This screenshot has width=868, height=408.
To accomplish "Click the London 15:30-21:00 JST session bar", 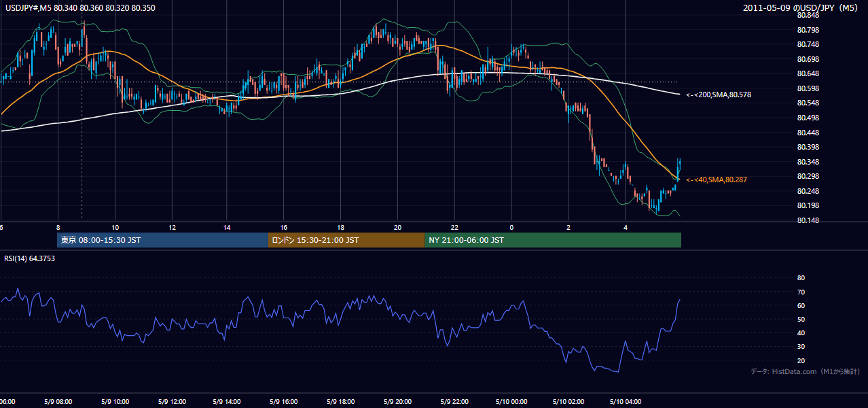I will point(346,240).
